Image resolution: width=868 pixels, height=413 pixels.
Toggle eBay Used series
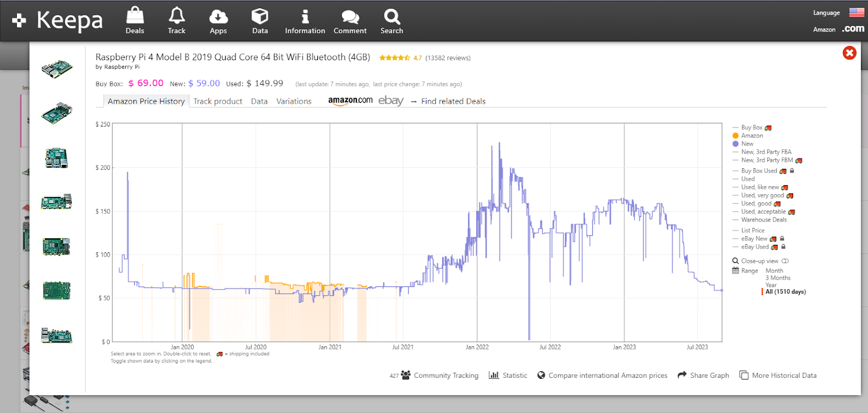[759, 247]
